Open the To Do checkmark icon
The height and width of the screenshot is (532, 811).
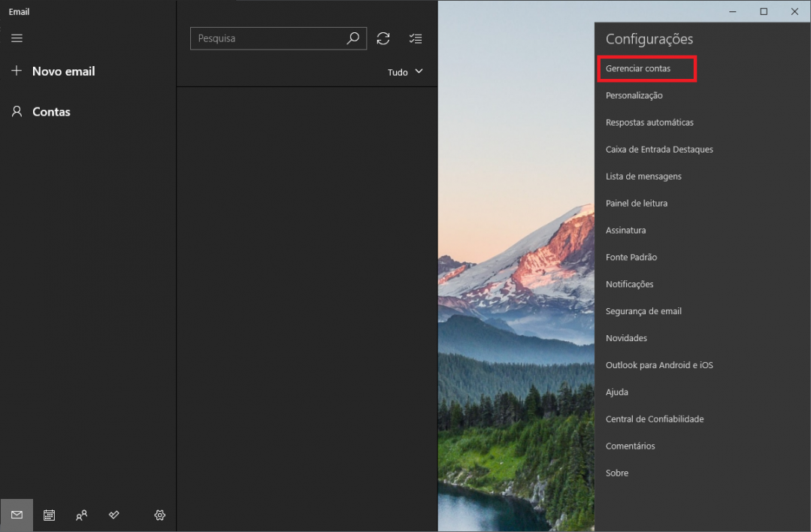(x=113, y=515)
